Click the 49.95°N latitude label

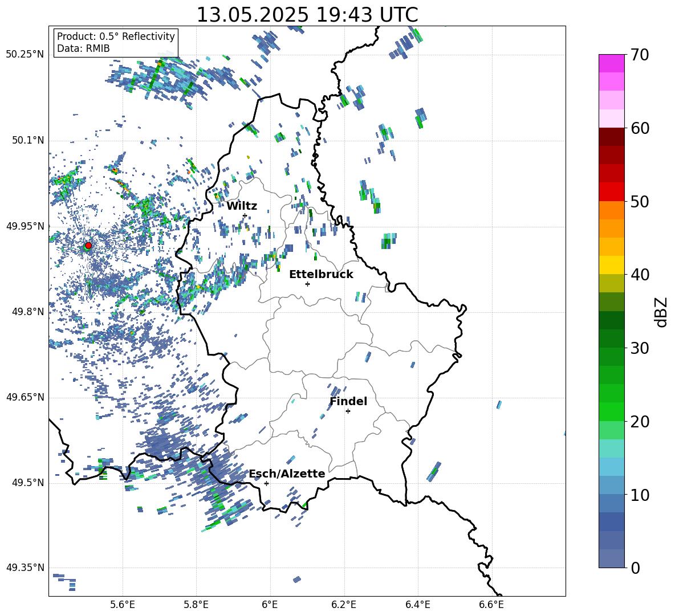(25, 226)
